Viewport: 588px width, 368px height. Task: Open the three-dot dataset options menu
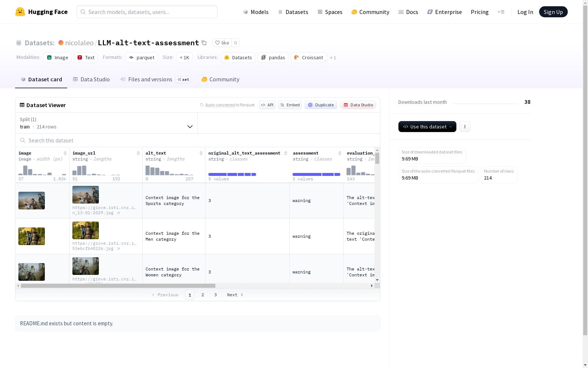coord(465,127)
